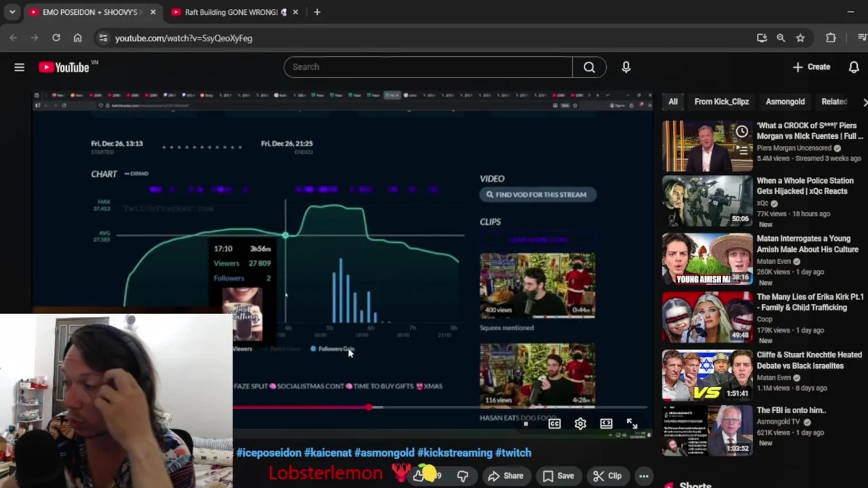Dislike the video with thumbs down
The image size is (868, 488).
pos(462,476)
